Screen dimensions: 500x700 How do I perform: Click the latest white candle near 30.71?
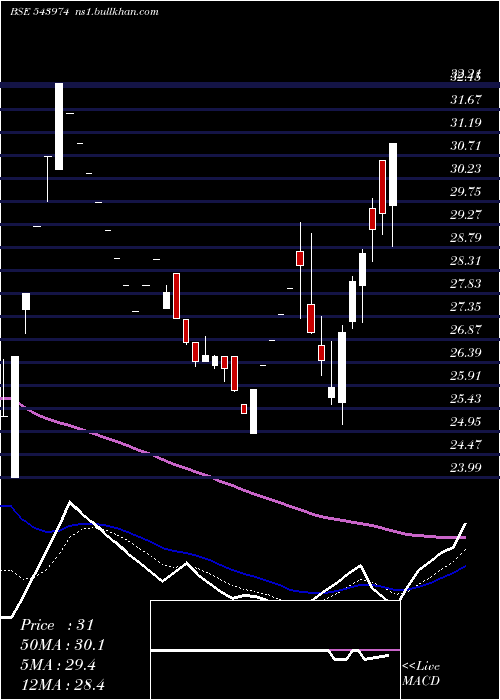[x=393, y=195]
